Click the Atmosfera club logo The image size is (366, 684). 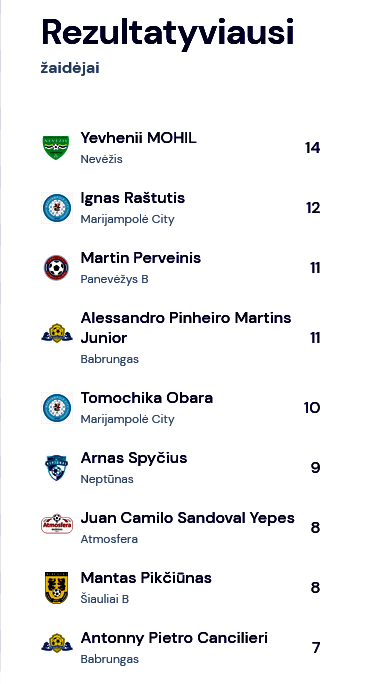(57, 524)
